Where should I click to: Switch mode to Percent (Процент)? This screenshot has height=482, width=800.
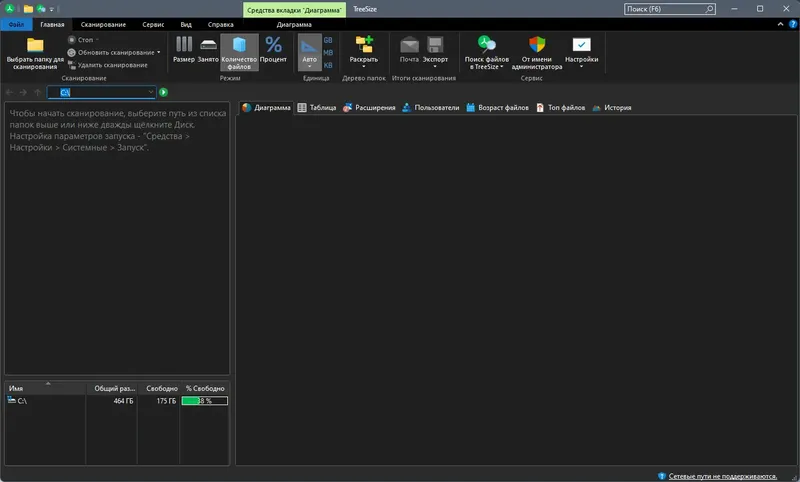(273, 50)
